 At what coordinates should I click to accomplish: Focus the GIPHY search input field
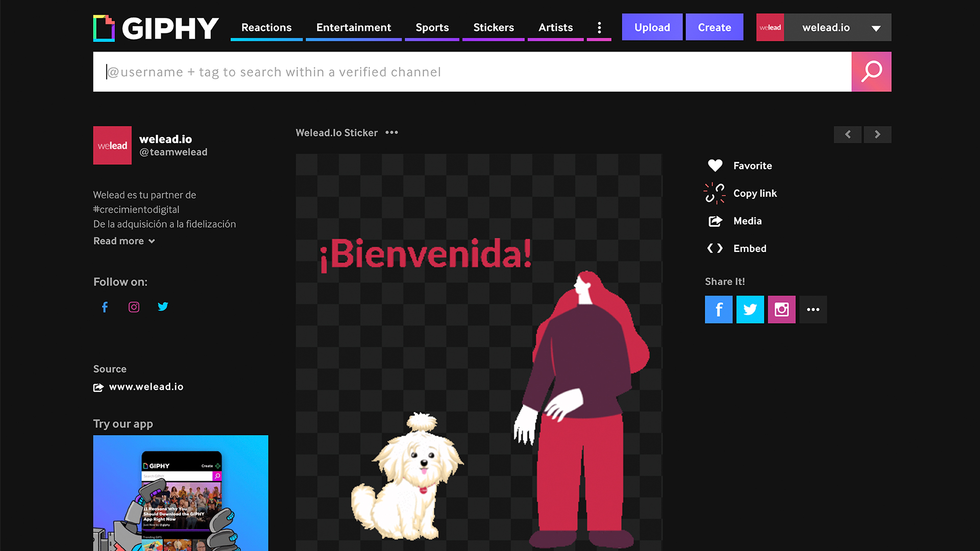(x=472, y=72)
